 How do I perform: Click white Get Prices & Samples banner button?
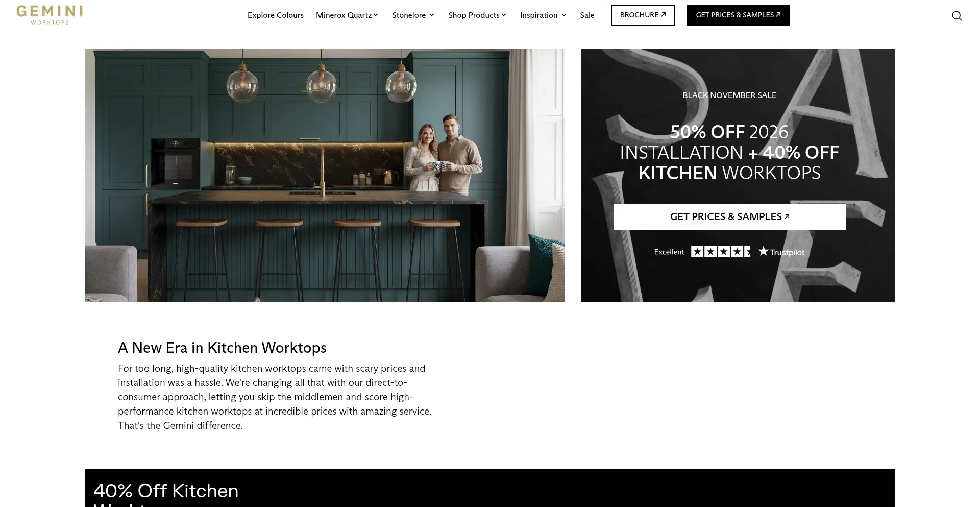click(x=729, y=217)
